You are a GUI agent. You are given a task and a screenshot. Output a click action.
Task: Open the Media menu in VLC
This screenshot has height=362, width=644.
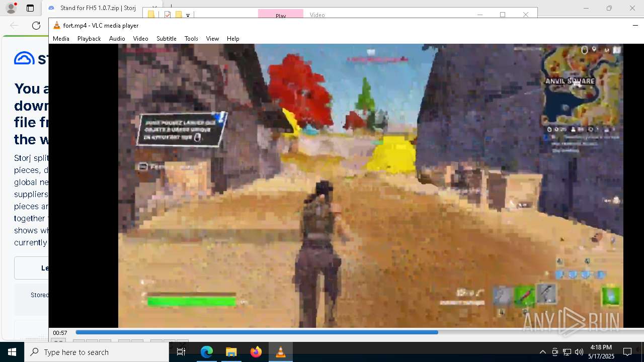point(61,38)
